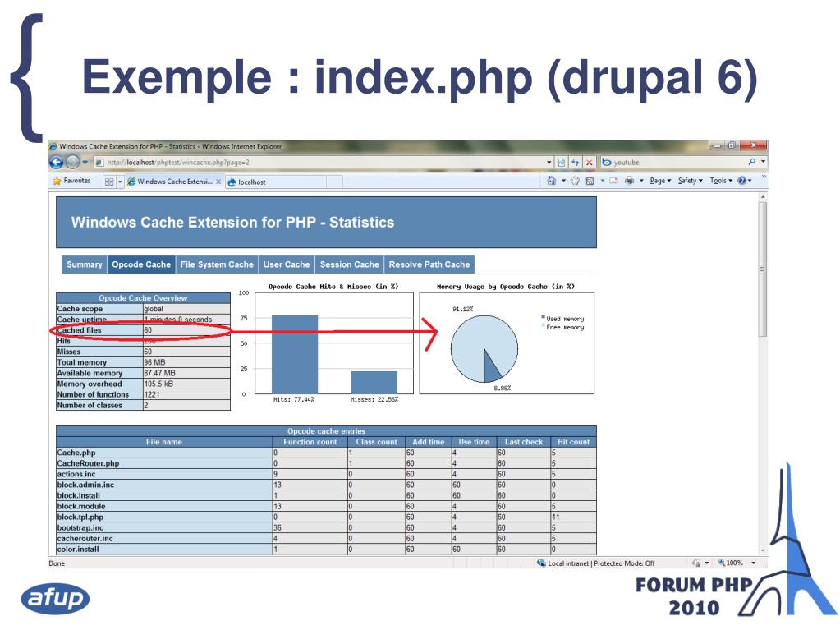
Task: Click the Internet Explorer title bar icon
Action: click(53, 146)
